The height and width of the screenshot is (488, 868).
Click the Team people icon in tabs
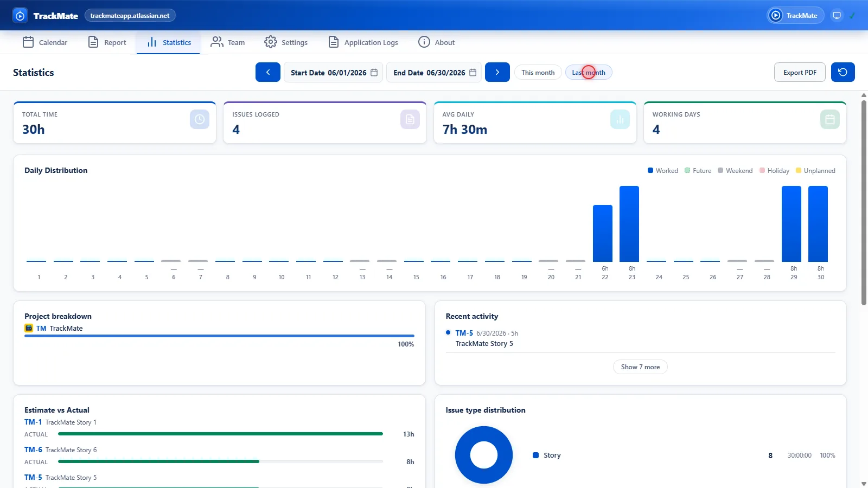click(x=217, y=42)
